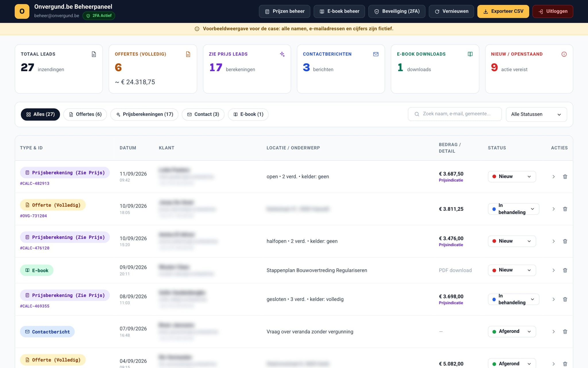
Task: Open In behandeling dropdown for #CALC-469355
Action: click(513, 299)
